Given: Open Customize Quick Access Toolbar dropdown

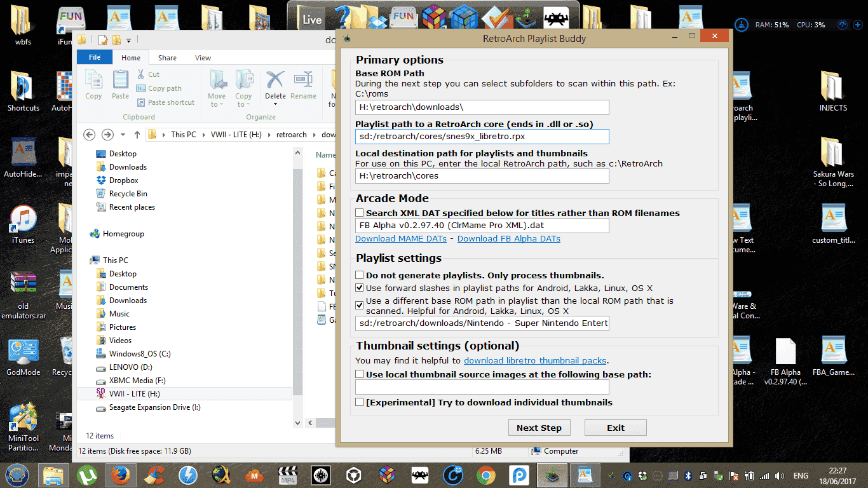Looking at the screenshot, I should tap(128, 40).
